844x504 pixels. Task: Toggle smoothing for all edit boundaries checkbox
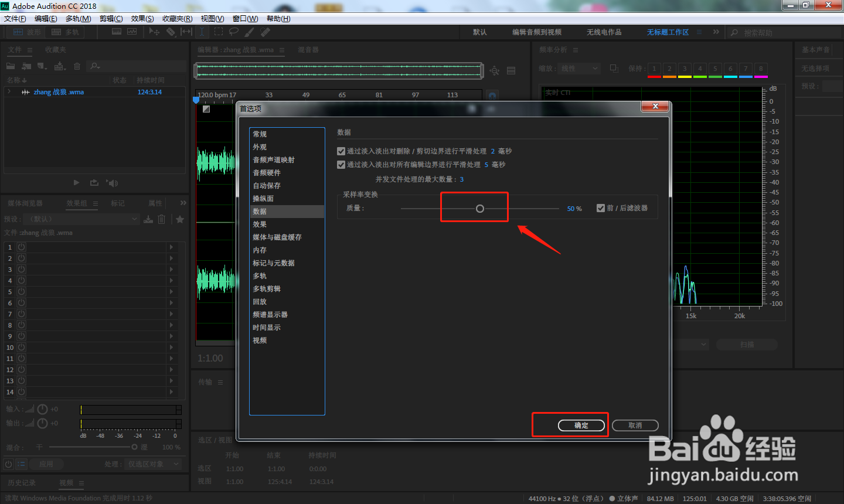tap(341, 165)
